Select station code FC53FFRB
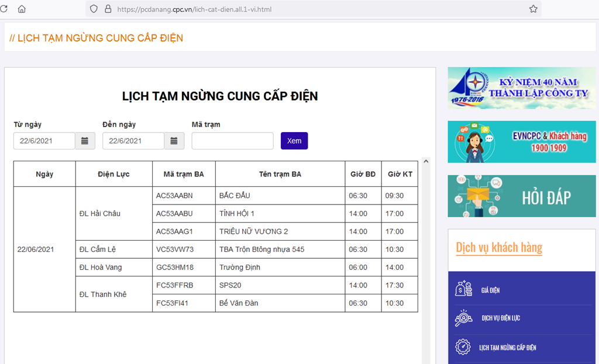Viewport: 599px width, 364px height. click(184, 285)
